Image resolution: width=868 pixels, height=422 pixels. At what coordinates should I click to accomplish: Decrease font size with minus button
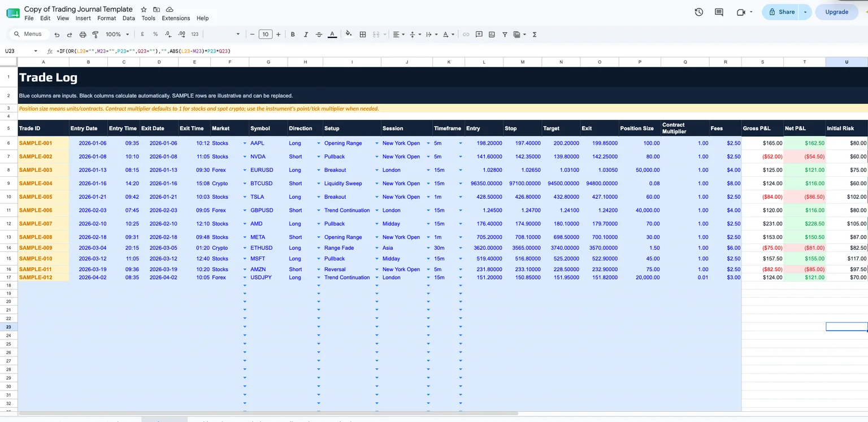[252, 34]
